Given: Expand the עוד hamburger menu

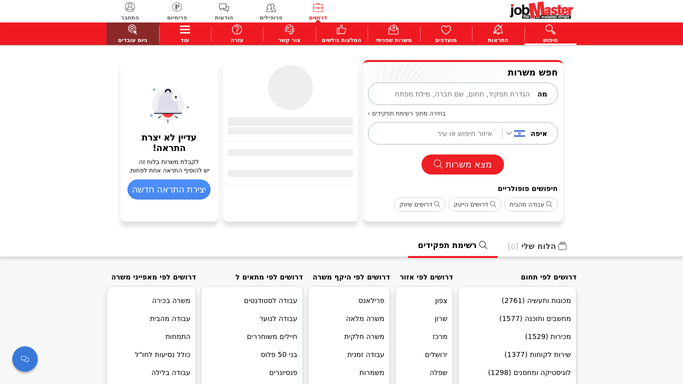Looking at the screenshot, I should pyautogui.click(x=185, y=30).
